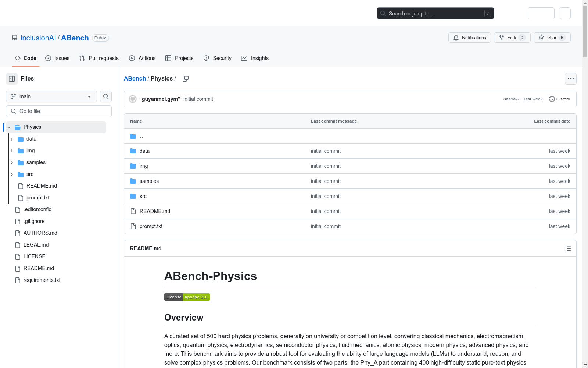The width and height of the screenshot is (588, 368).
Task: Click the License Apache 2.0 badge
Action: pos(187,297)
